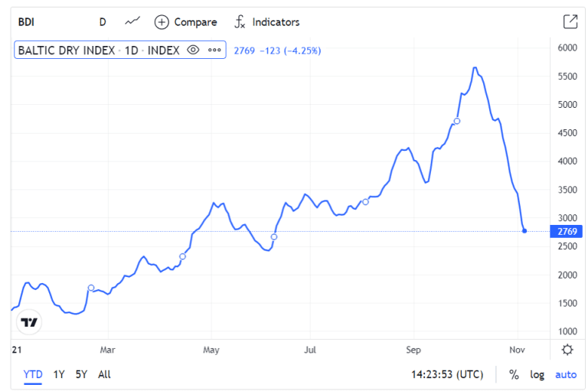Click the Compare plus icon
Viewport: 588px width, 391px height.
pyautogui.click(x=162, y=22)
